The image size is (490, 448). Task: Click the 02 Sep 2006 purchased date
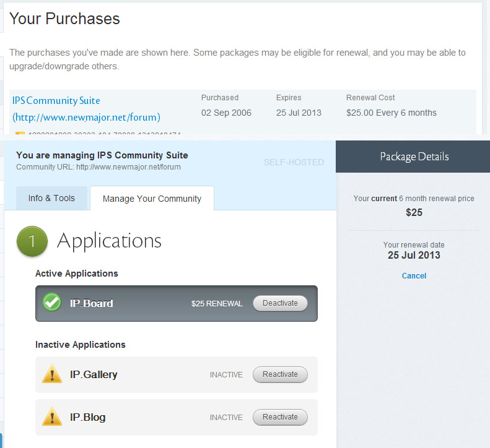(226, 113)
